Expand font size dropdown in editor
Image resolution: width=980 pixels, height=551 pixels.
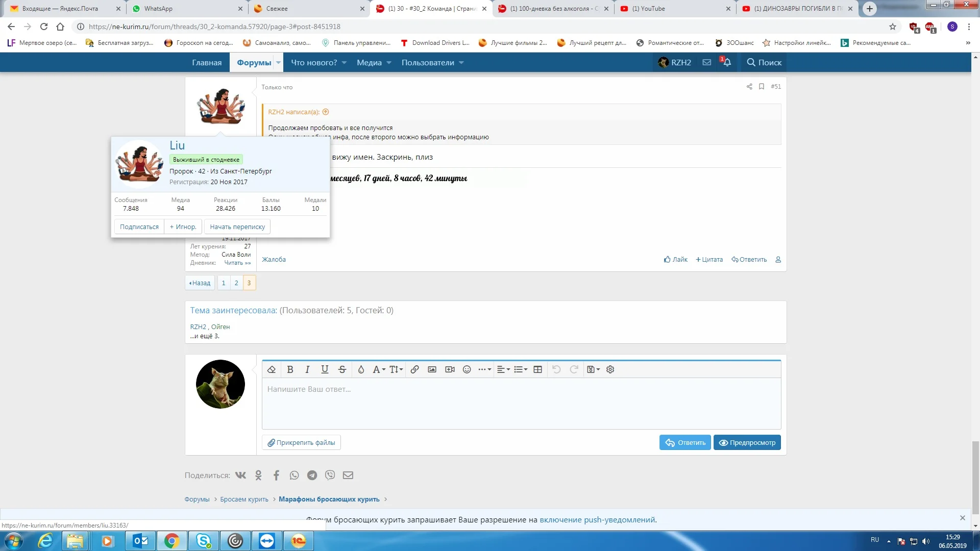click(x=396, y=369)
